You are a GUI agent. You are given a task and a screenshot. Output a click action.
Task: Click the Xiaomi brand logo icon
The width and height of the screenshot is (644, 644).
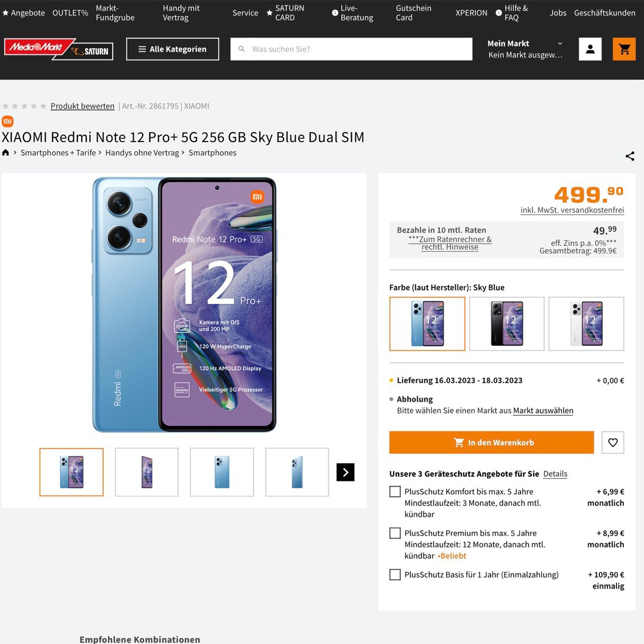(8, 121)
